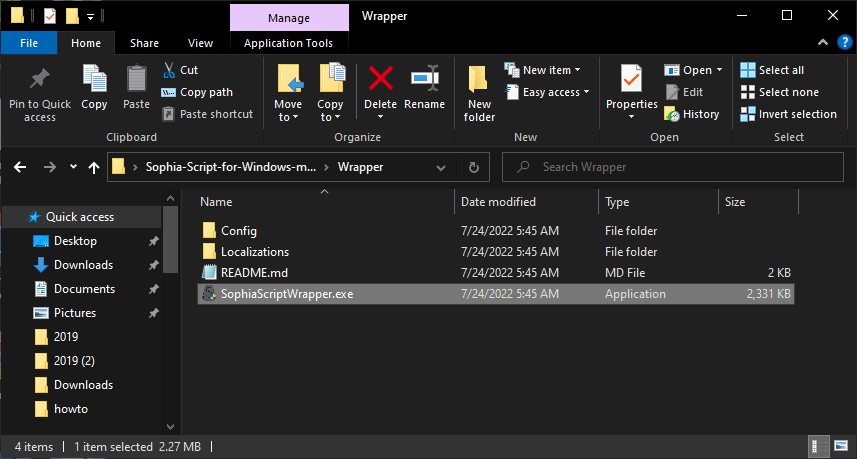
Task: Open the Recent locations dropdown
Action: pyautogui.click(x=73, y=167)
